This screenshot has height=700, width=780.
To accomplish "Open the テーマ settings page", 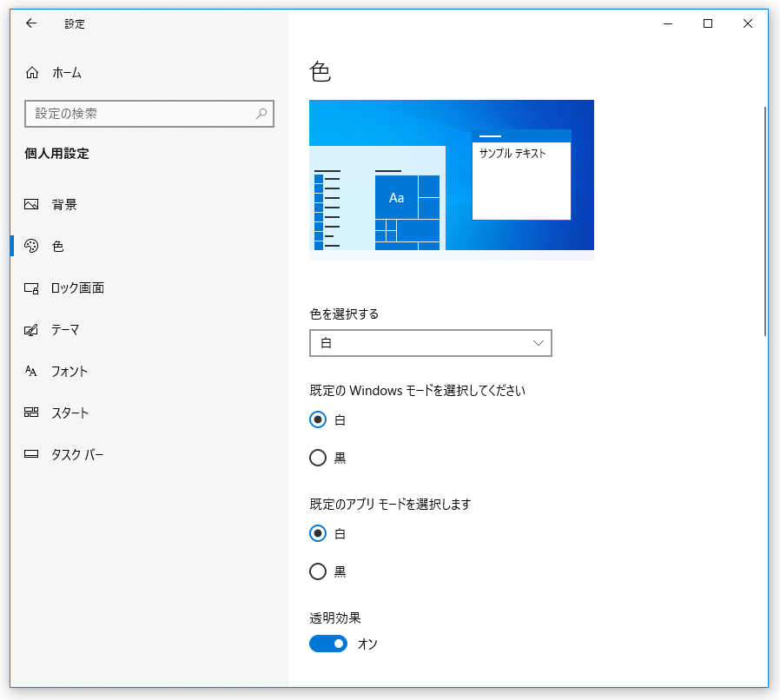I will click(x=149, y=330).
